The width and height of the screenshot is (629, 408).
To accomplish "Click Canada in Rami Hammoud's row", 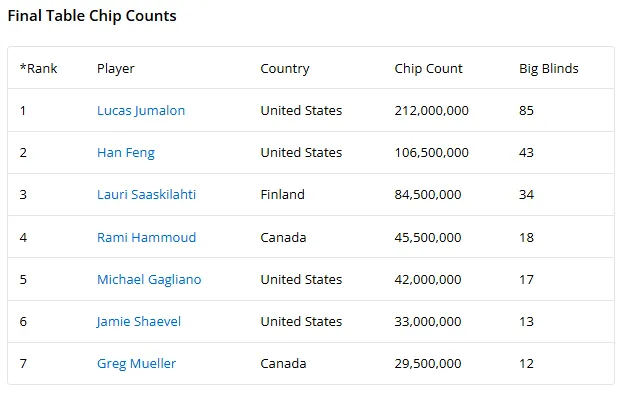I will [283, 237].
